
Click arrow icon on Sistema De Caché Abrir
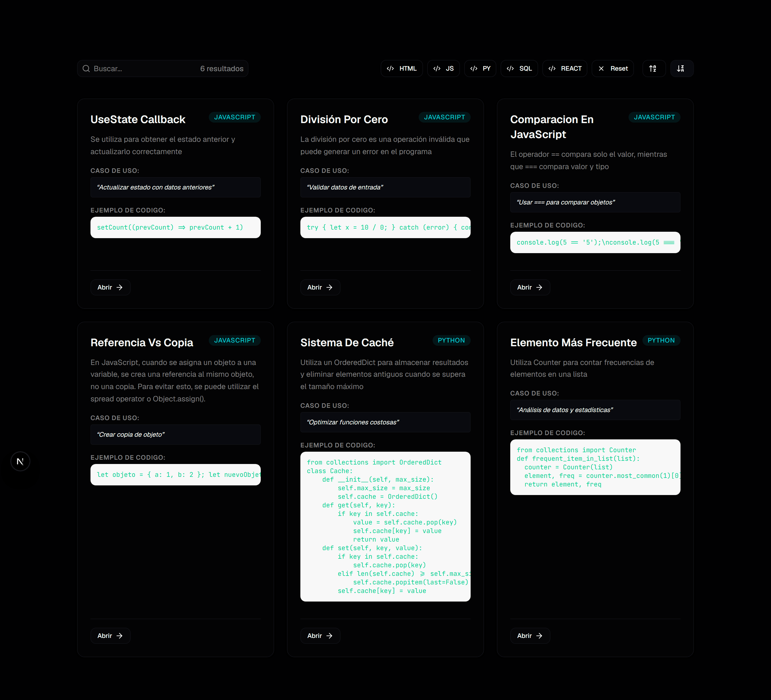click(x=330, y=636)
